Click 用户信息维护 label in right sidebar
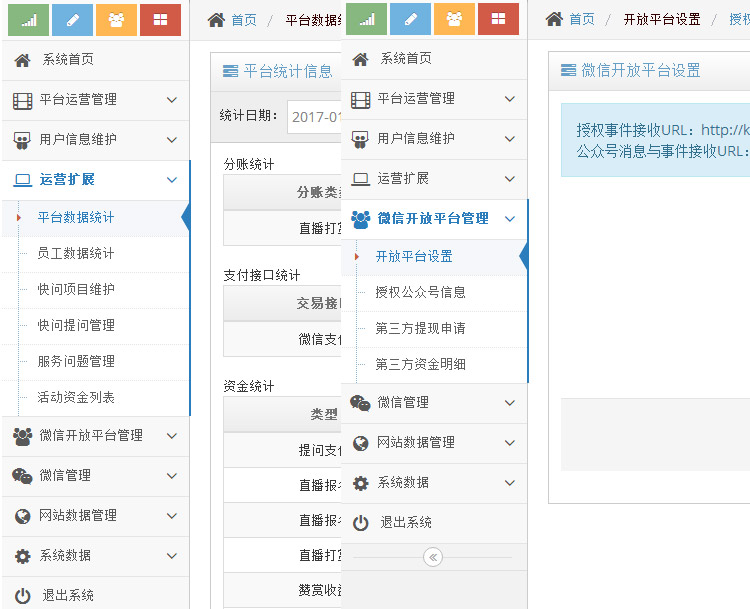 416,139
